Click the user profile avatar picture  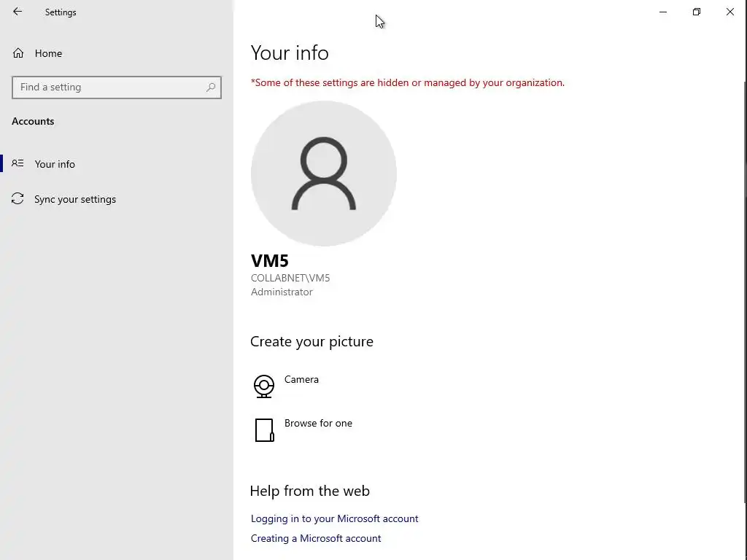pyautogui.click(x=323, y=174)
